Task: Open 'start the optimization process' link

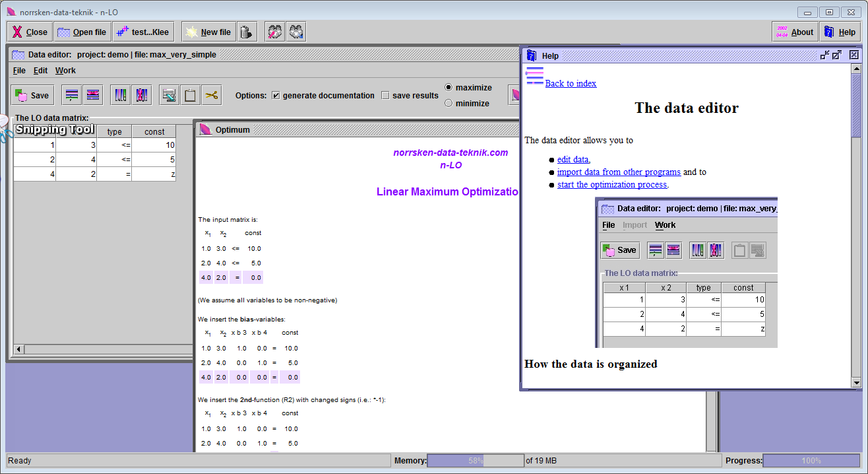Action: click(612, 184)
